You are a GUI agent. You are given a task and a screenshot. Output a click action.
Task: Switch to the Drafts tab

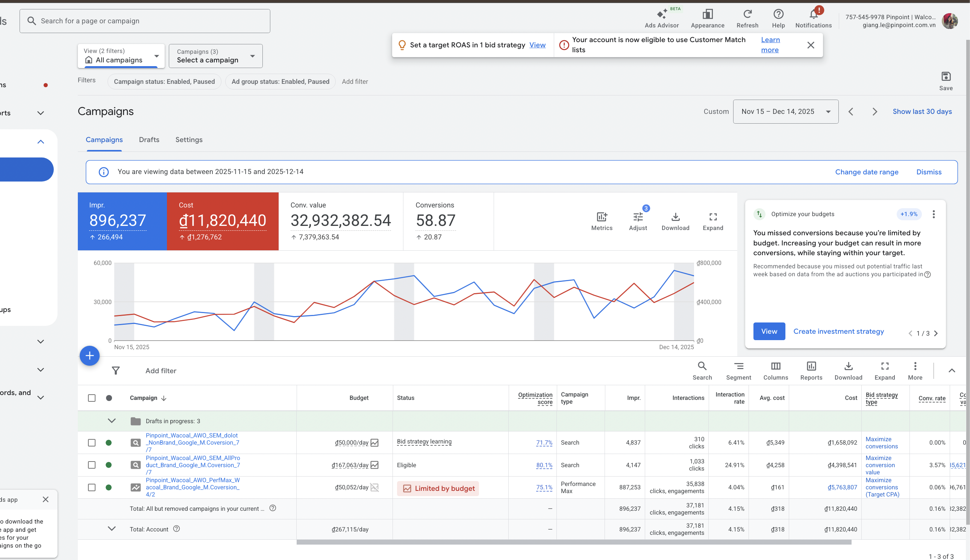point(149,139)
